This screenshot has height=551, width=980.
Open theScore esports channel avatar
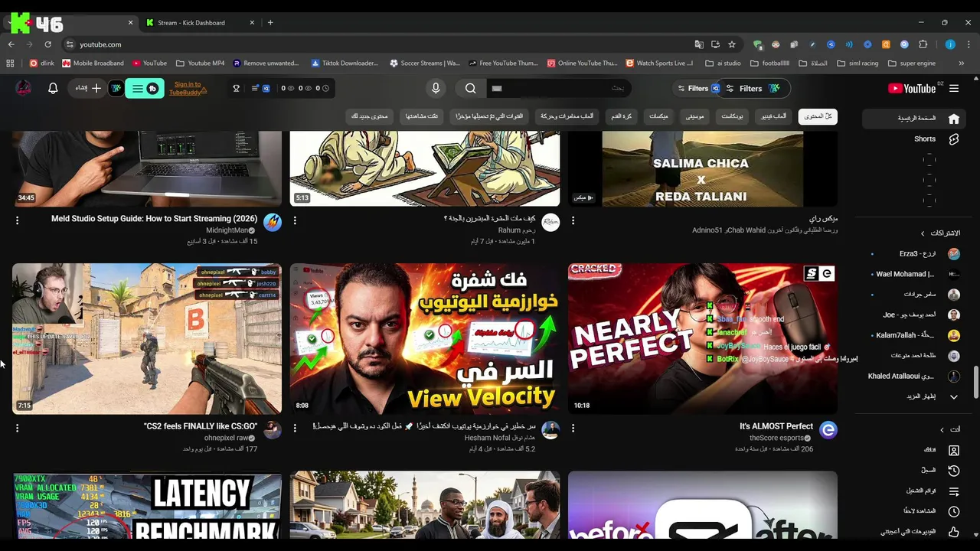(x=828, y=430)
